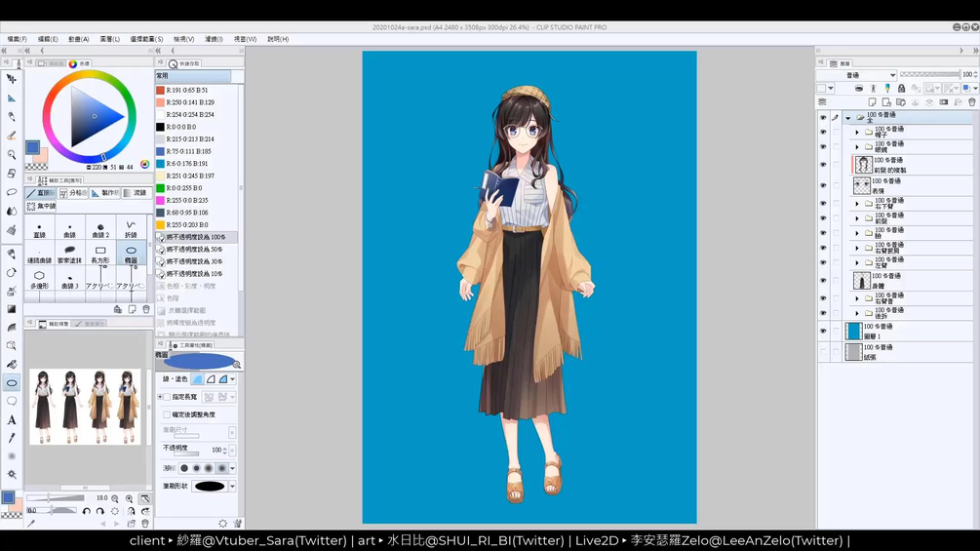980x551 pixels.
Task: Select the Blend droplets tool in toolbar
Action: (x=12, y=212)
